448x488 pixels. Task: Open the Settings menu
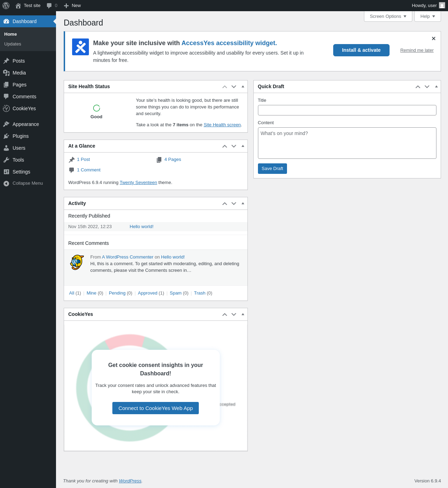click(28, 172)
